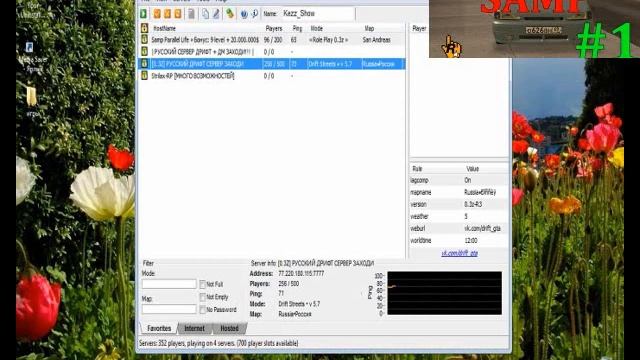This screenshot has height=360, width=640.
Task: Click the gray Master List page icon
Action: tap(191, 13)
